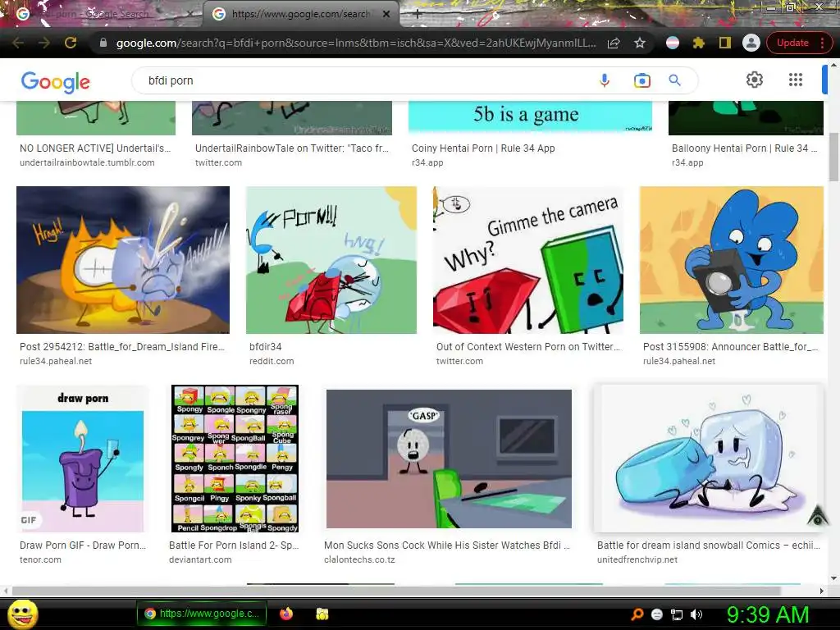Open the '5b is a game' thumbnail
Viewport: 840px width, 630px height.
tap(531, 117)
